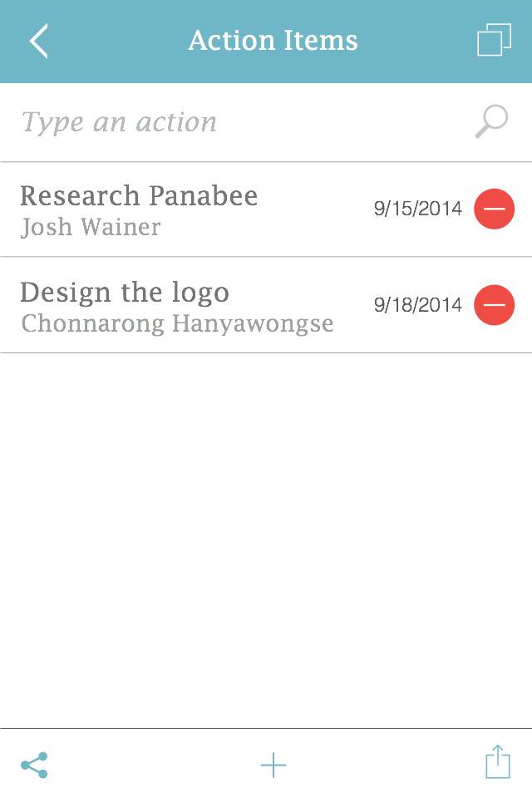
Task: Click empty area below the action list
Action: pos(266,540)
